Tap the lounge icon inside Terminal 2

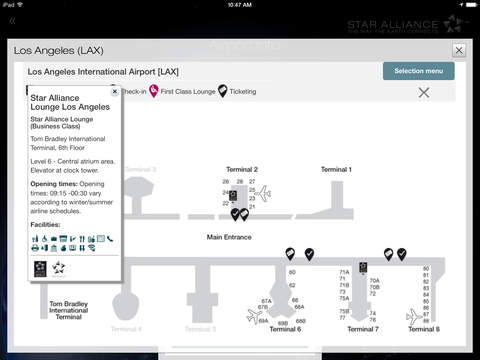(233, 196)
